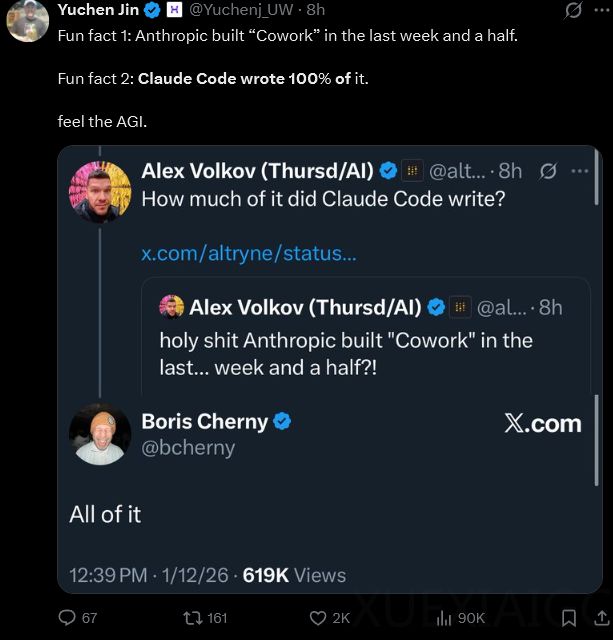Click the @Yuchenj_UW handle
Viewport: 613px width, 640px height.
pos(243,10)
